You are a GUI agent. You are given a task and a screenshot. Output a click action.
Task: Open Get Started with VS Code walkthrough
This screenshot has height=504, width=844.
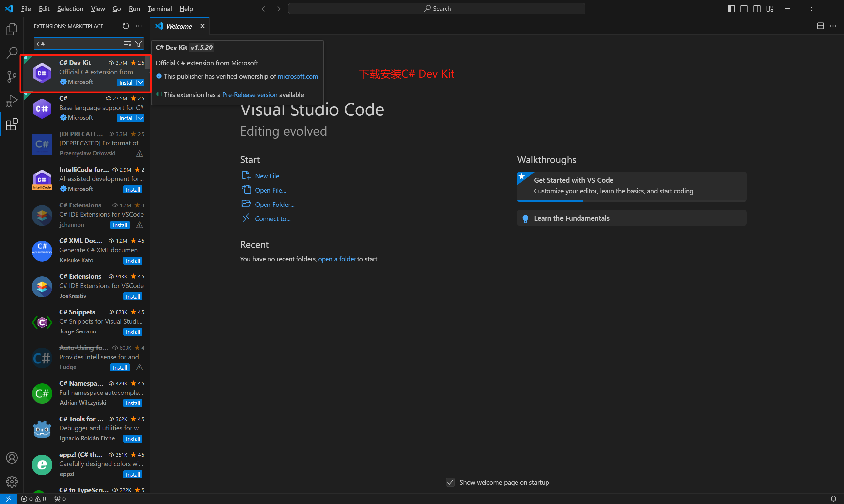click(x=632, y=186)
